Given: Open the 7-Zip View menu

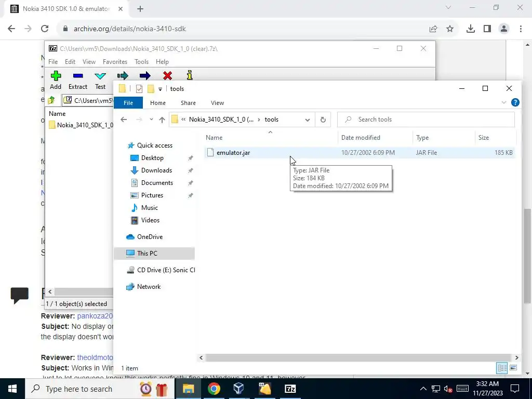Looking at the screenshot, I should tap(89, 62).
